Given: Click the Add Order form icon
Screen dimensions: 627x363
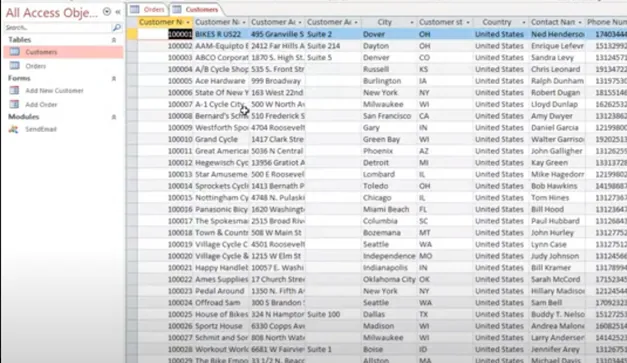Looking at the screenshot, I should pyautogui.click(x=14, y=104).
